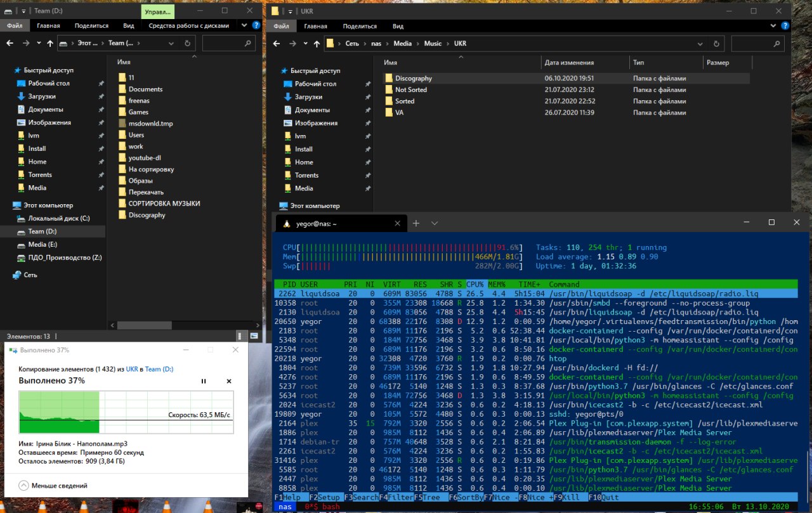
Task: Expand address bar history dropdown in UKR window
Action: 700,43
